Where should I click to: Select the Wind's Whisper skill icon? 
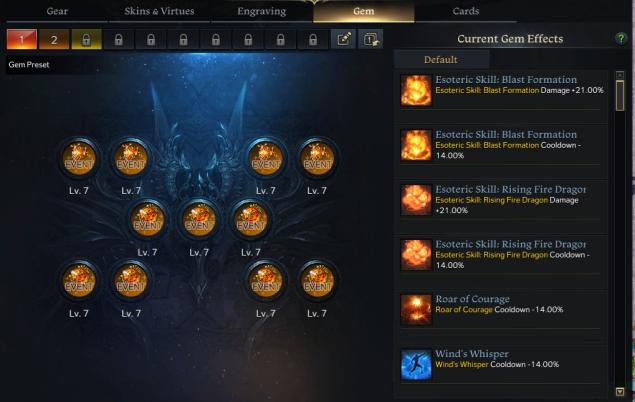(x=416, y=364)
